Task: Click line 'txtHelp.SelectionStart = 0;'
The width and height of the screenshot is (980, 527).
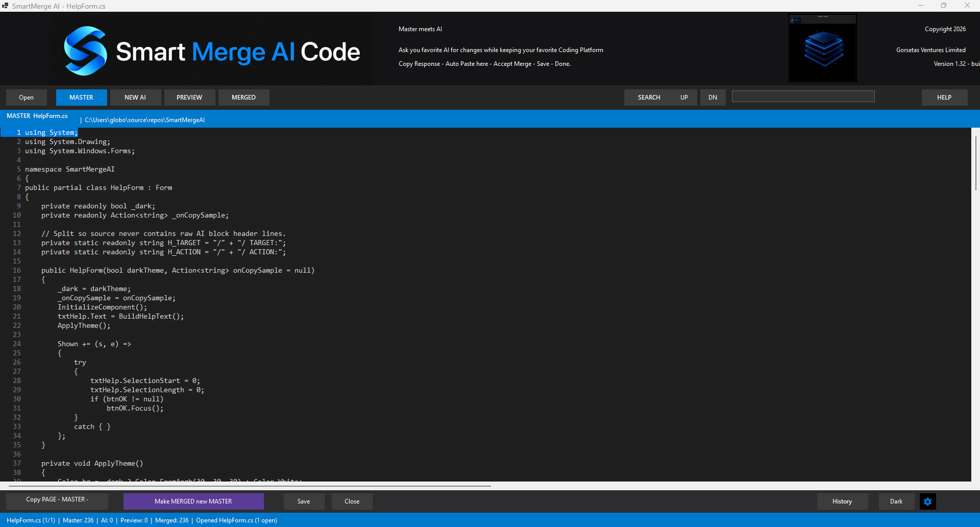Action: (145, 381)
